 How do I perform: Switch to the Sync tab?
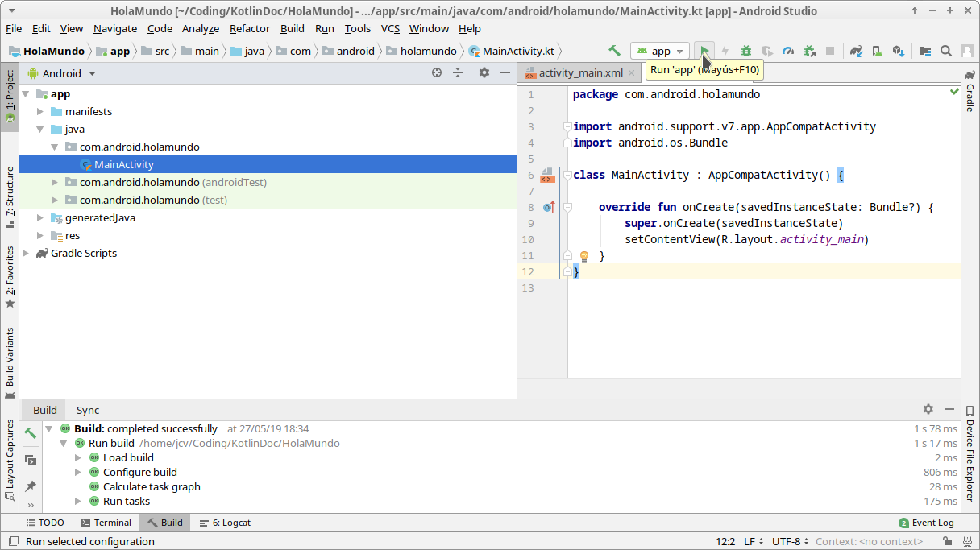tap(87, 410)
